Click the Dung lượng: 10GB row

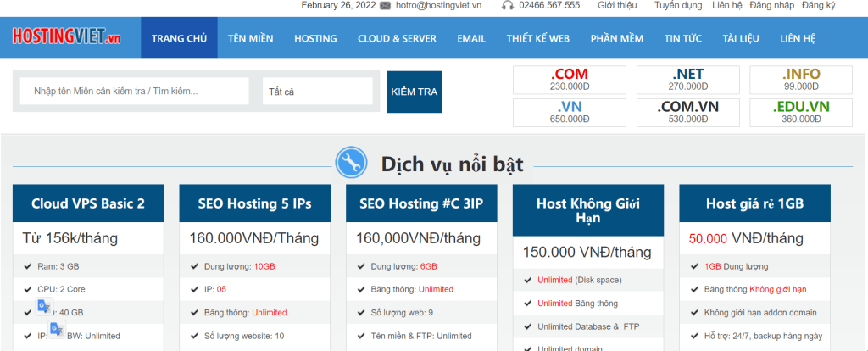254,266
